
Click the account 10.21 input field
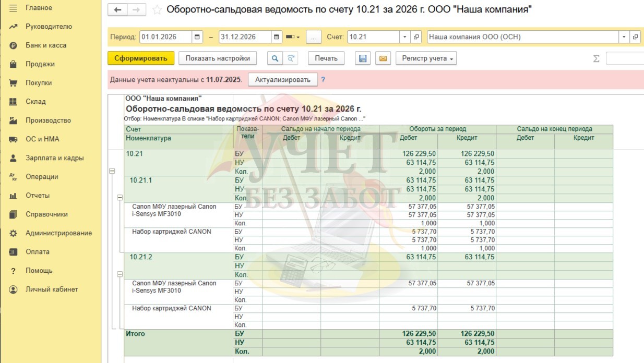coord(373,37)
